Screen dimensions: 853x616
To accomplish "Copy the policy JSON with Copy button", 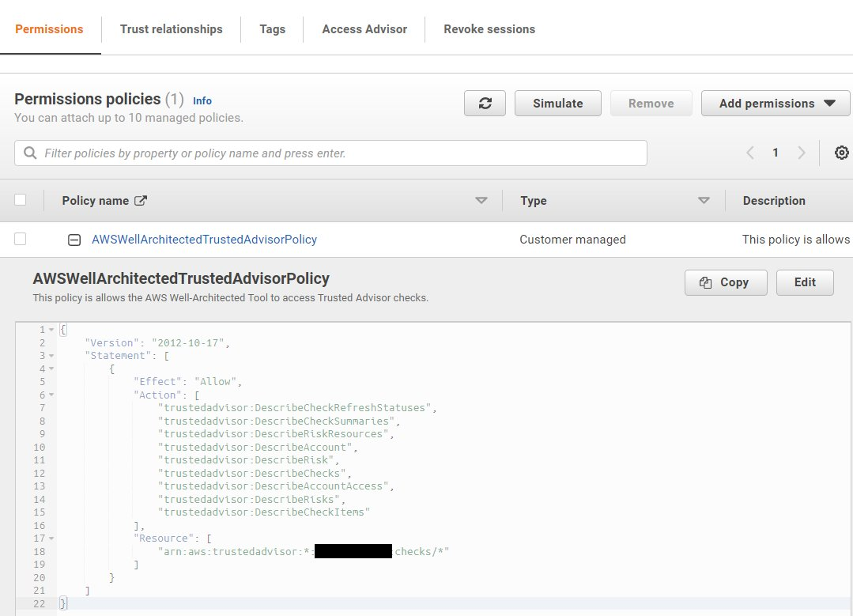I will coord(726,282).
